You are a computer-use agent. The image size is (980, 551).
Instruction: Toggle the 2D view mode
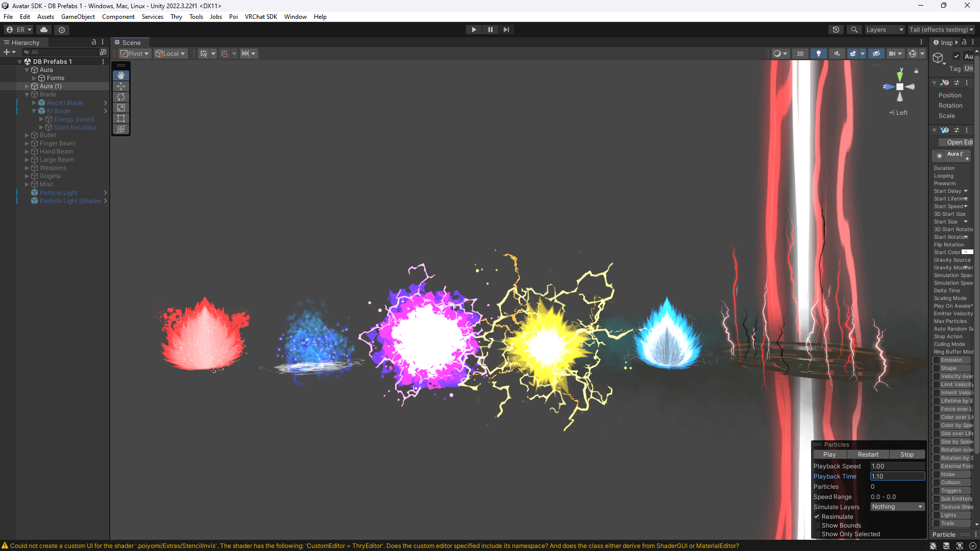pyautogui.click(x=800, y=54)
